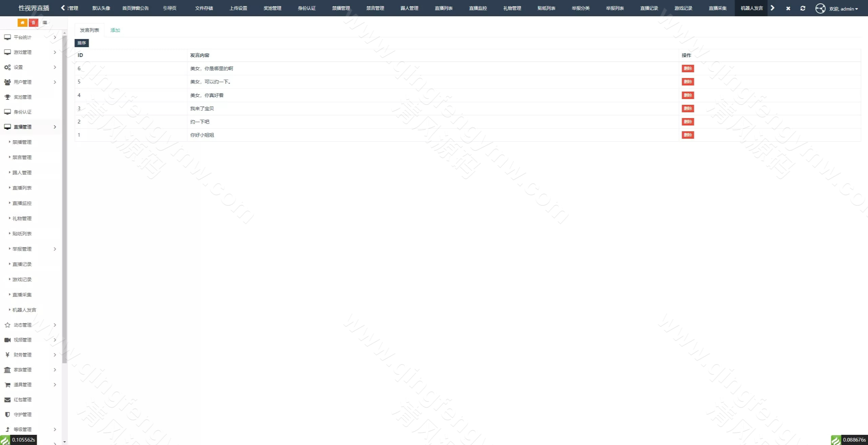This screenshot has height=445, width=868.
Task: Toggle the sidebar hamburger menu icon
Action: [x=45, y=23]
